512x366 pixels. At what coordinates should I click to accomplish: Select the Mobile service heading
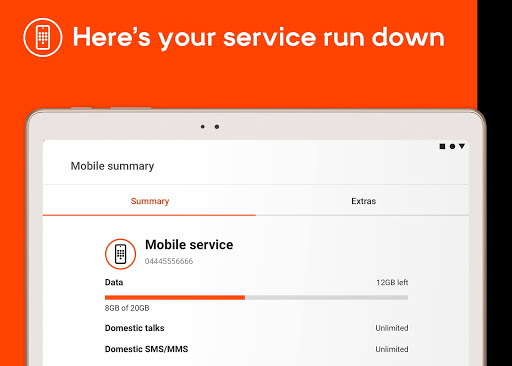(189, 245)
